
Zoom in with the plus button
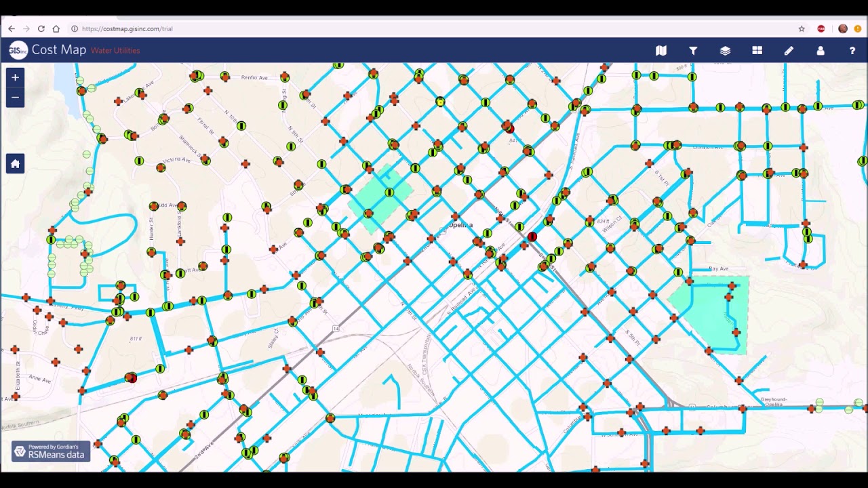[15, 77]
